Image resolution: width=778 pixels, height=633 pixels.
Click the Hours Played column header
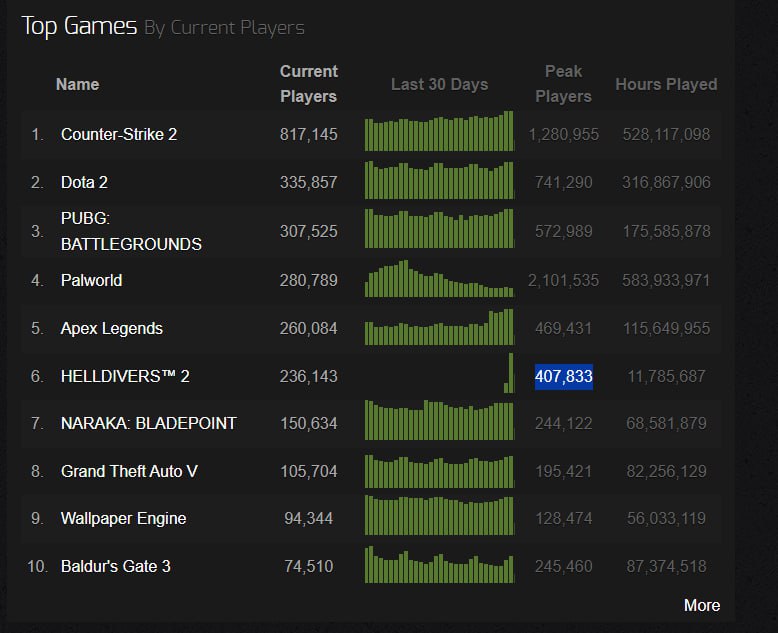666,84
